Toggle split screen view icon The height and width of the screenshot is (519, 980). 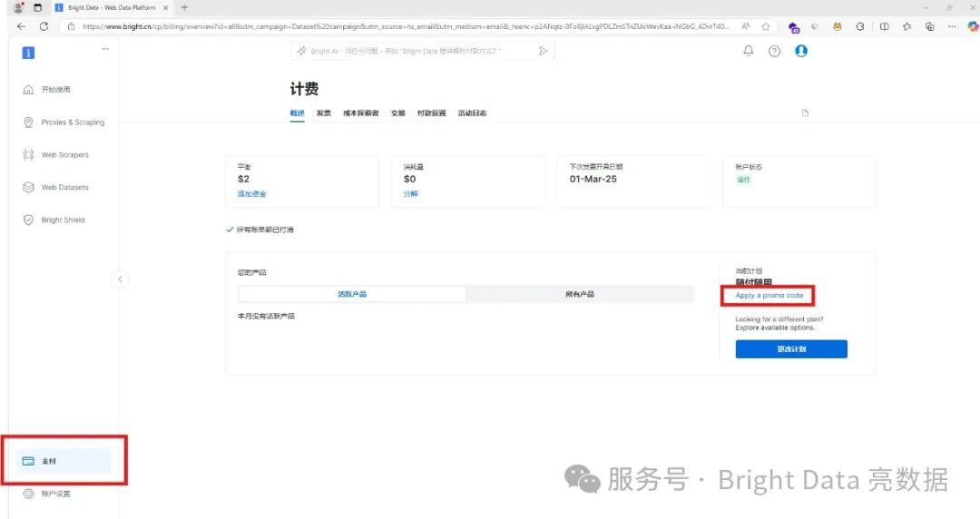pyautogui.click(x=884, y=26)
